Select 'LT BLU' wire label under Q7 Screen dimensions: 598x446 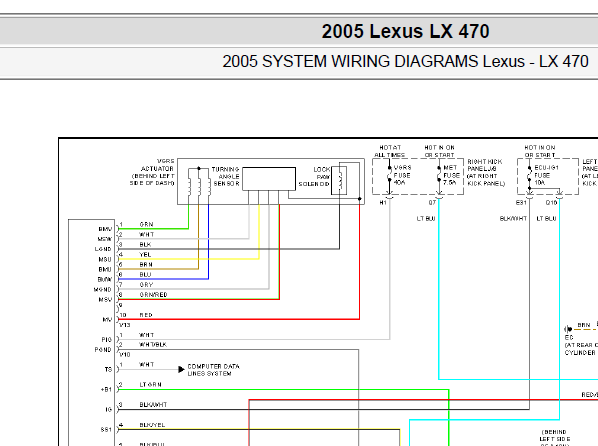coord(426,219)
